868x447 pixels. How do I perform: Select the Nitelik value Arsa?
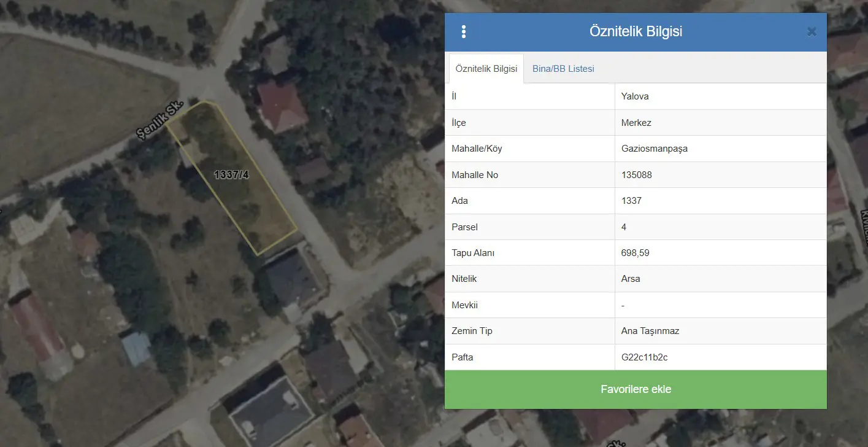point(631,279)
